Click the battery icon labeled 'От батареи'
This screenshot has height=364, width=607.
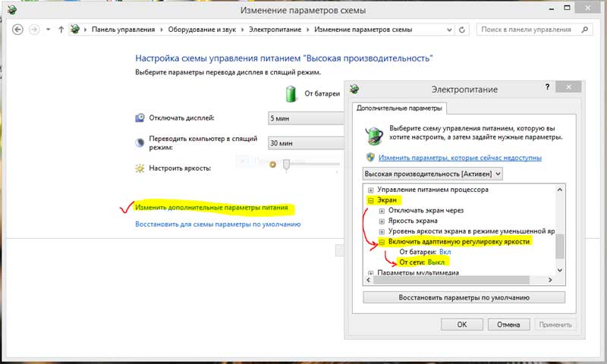pyautogui.click(x=291, y=93)
